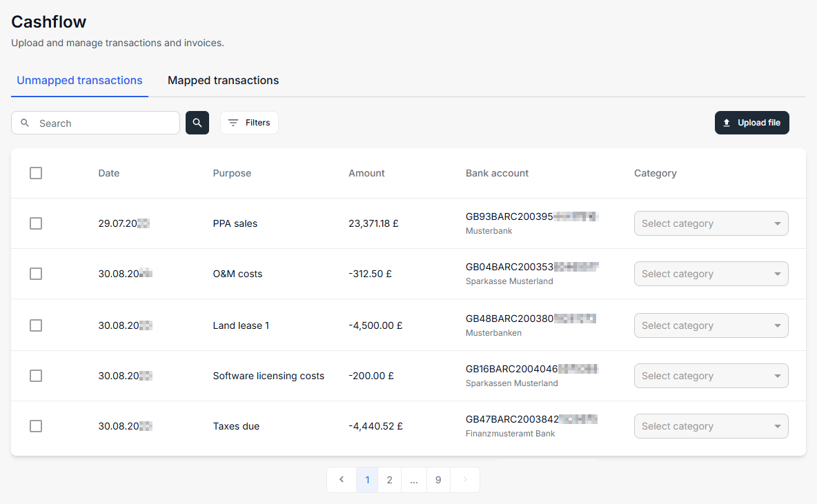Jump to page 2 in pagination
The image size is (817, 504).
click(x=389, y=480)
